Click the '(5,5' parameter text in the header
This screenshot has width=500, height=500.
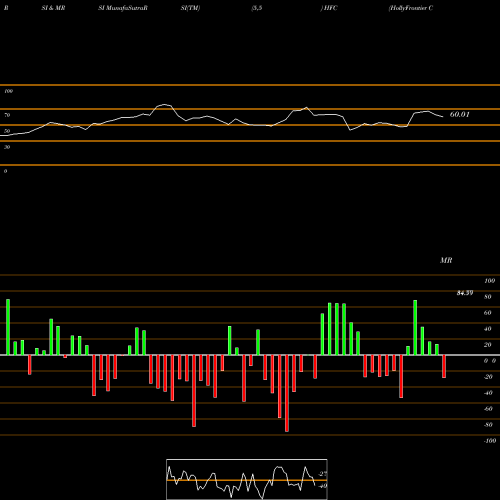pos(257,8)
